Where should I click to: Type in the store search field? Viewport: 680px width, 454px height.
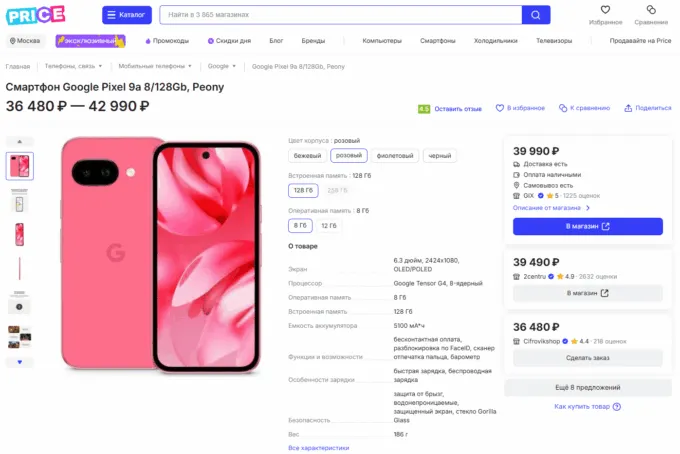[340, 15]
